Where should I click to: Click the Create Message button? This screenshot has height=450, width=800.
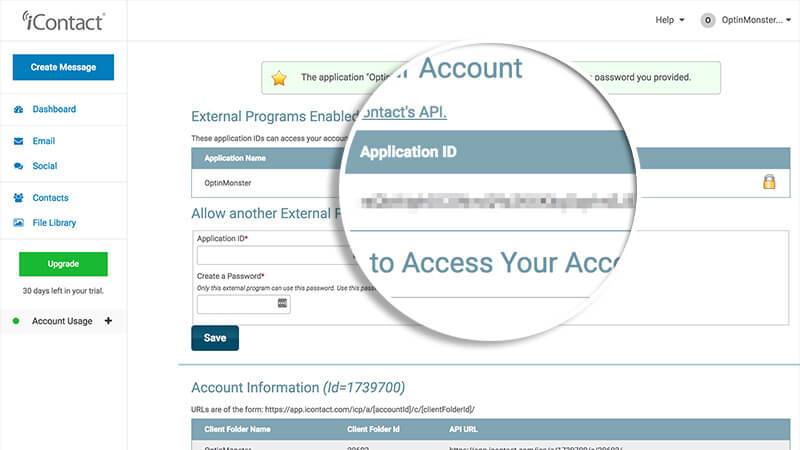coord(63,67)
